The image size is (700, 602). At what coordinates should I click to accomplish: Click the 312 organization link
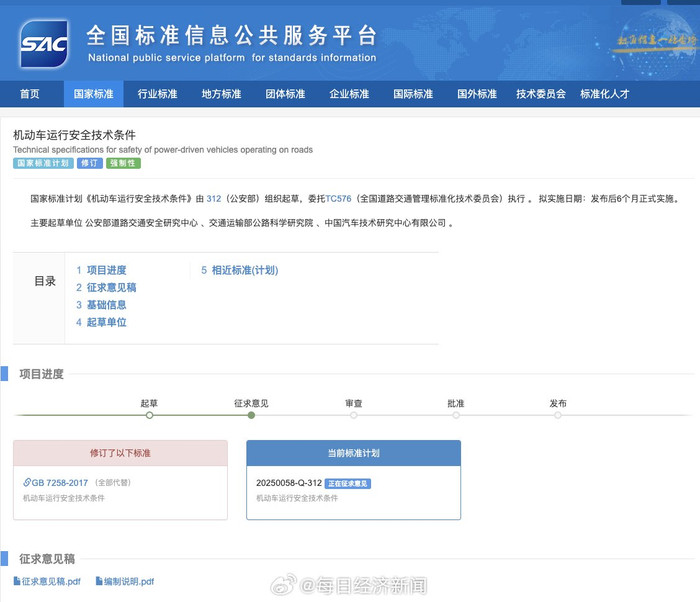click(x=213, y=199)
